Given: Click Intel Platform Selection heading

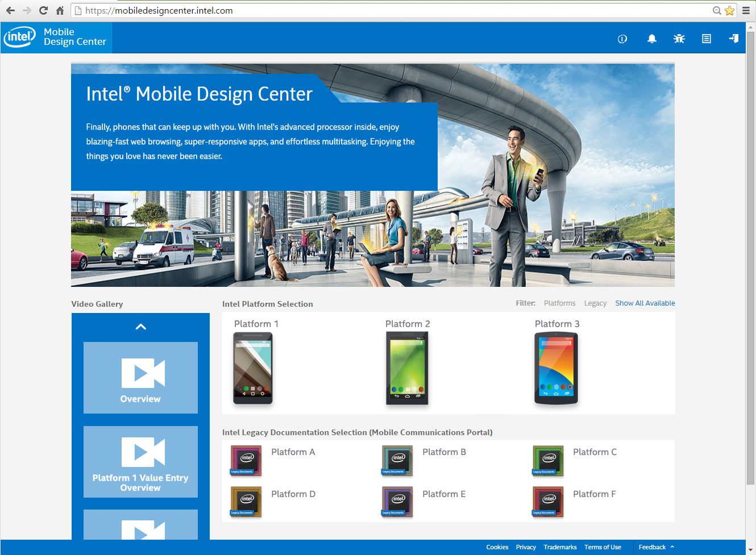Looking at the screenshot, I should (268, 304).
